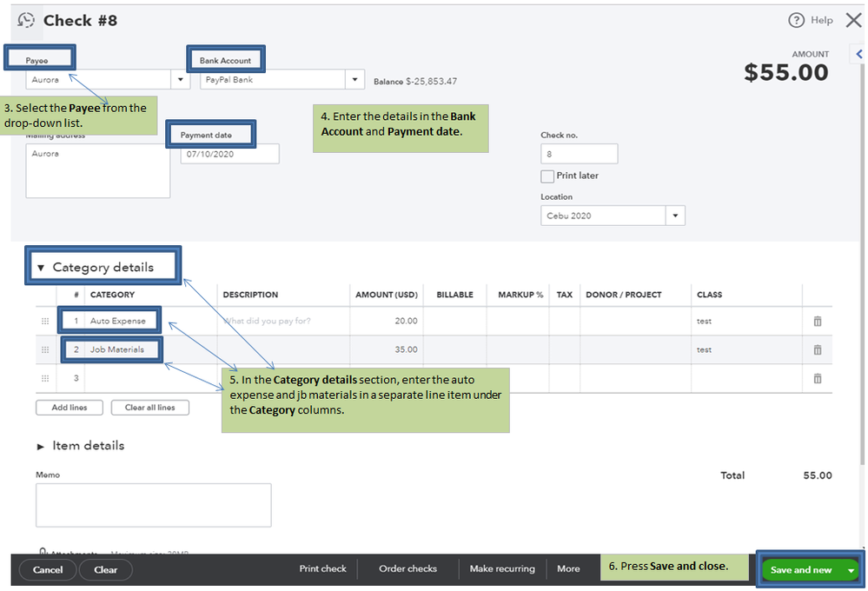Open the Payee dropdown list
The width and height of the screenshot is (868, 591).
point(181,80)
